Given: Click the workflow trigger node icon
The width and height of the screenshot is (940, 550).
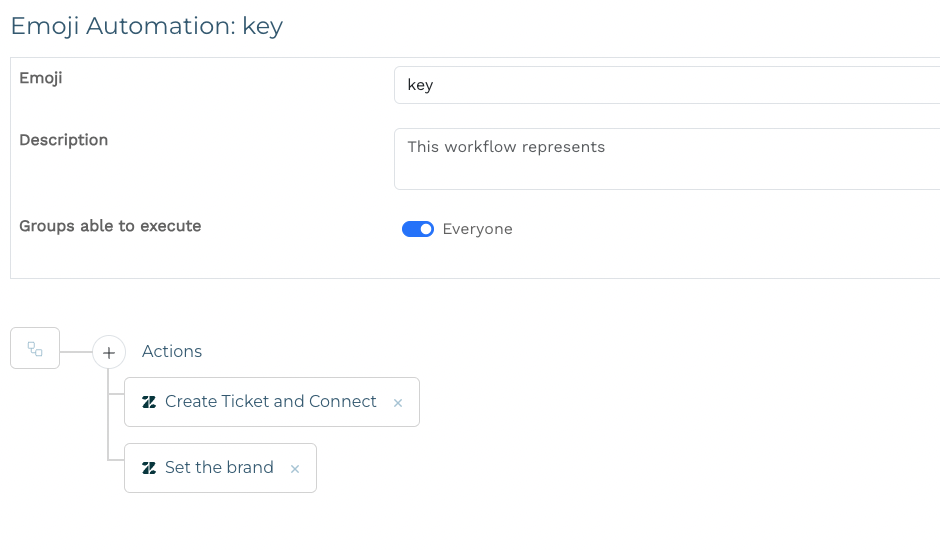Looking at the screenshot, I should tap(35, 349).
